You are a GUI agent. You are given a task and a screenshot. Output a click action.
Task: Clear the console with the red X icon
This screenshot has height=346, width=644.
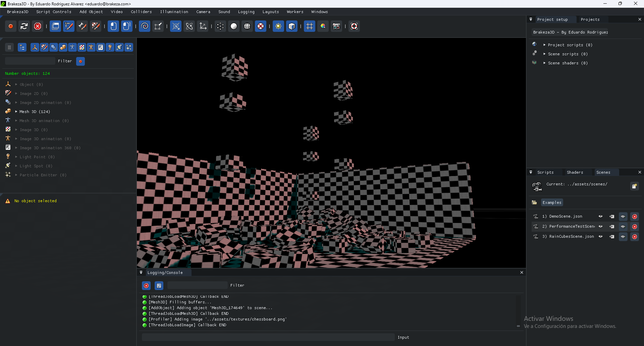tap(146, 286)
